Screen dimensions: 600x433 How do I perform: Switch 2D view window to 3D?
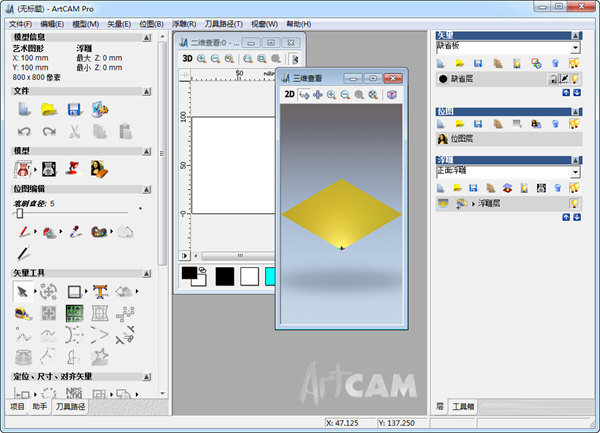[x=187, y=59]
